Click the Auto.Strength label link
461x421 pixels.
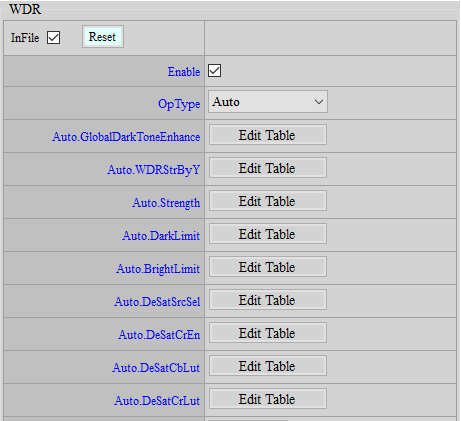click(x=166, y=203)
